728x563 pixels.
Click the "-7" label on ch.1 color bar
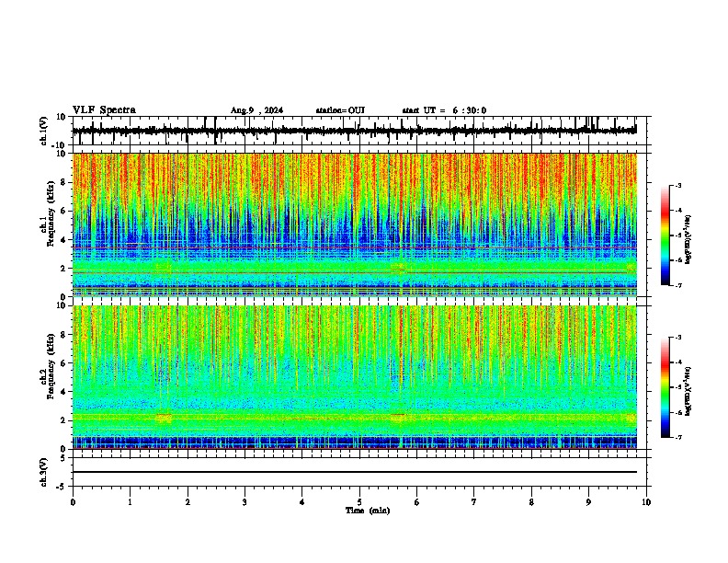click(x=678, y=285)
